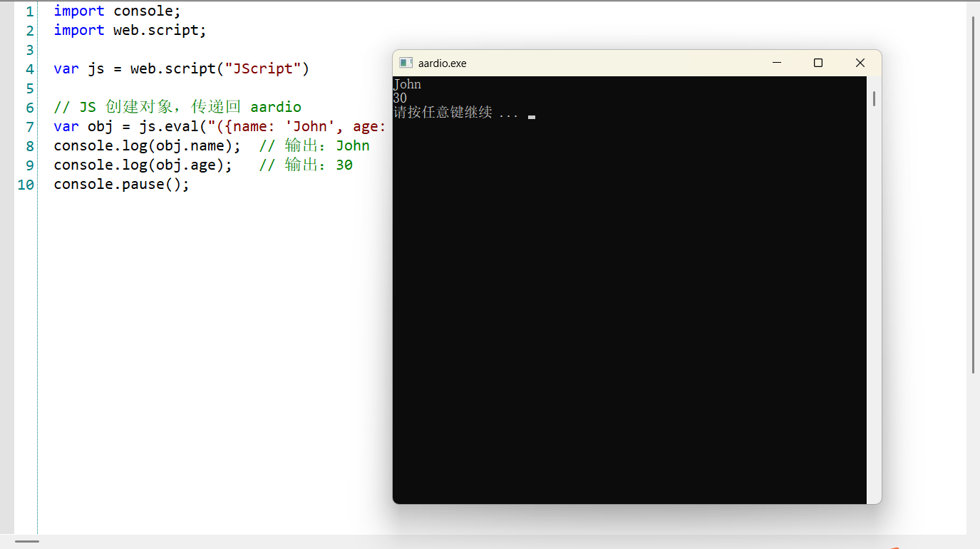Click the '30' output line in console
This screenshot has width=980, height=549.
coord(400,98)
